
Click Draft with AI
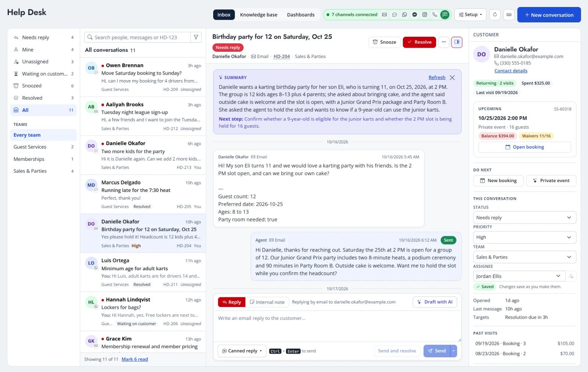(435, 302)
